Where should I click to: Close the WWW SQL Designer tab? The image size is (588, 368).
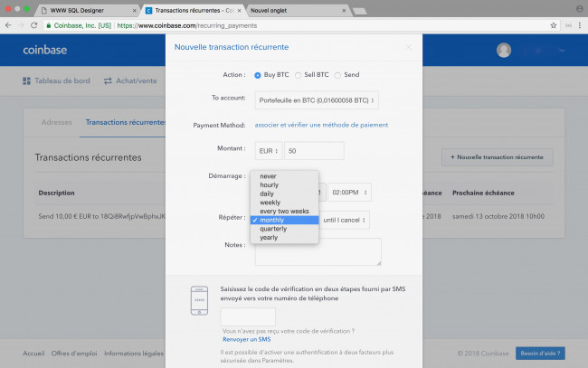point(134,11)
